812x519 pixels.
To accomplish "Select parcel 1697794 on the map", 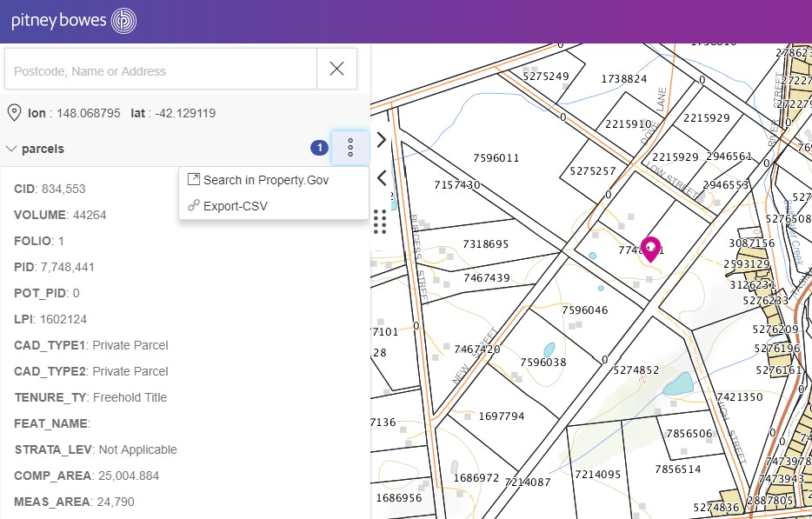I will pyautogui.click(x=501, y=416).
